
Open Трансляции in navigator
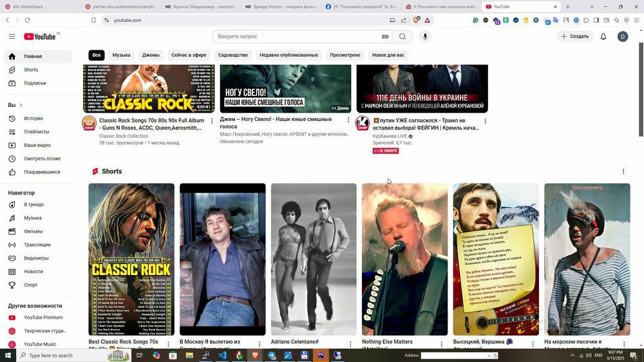pyautogui.click(x=38, y=245)
